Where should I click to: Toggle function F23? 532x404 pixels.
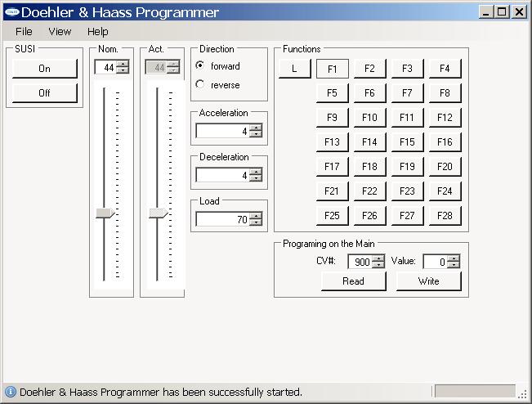407,191
